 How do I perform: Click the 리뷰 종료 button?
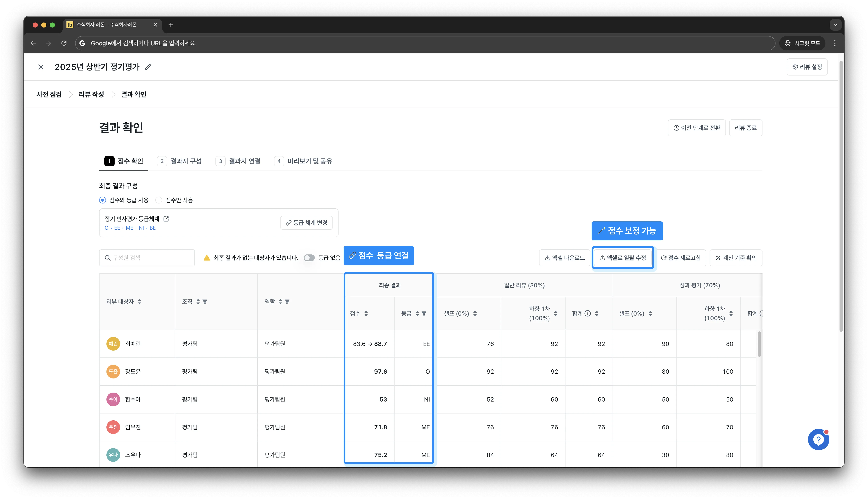pyautogui.click(x=745, y=128)
